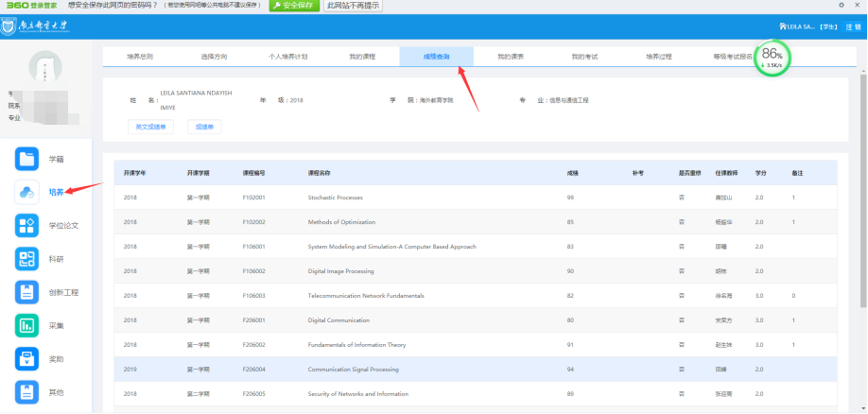This screenshot has height=414, width=868.
Task: Click the score 99 cell
Action: point(570,198)
